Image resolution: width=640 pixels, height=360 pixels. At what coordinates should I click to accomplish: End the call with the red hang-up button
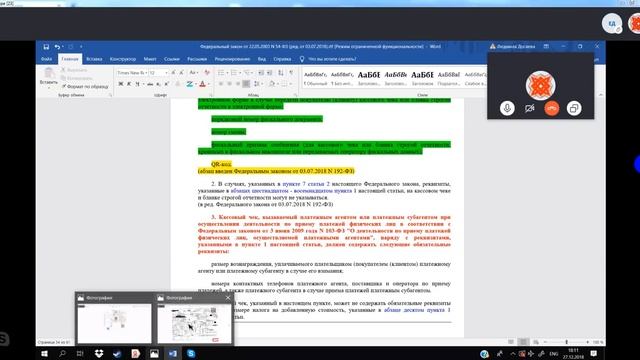(x=551, y=109)
